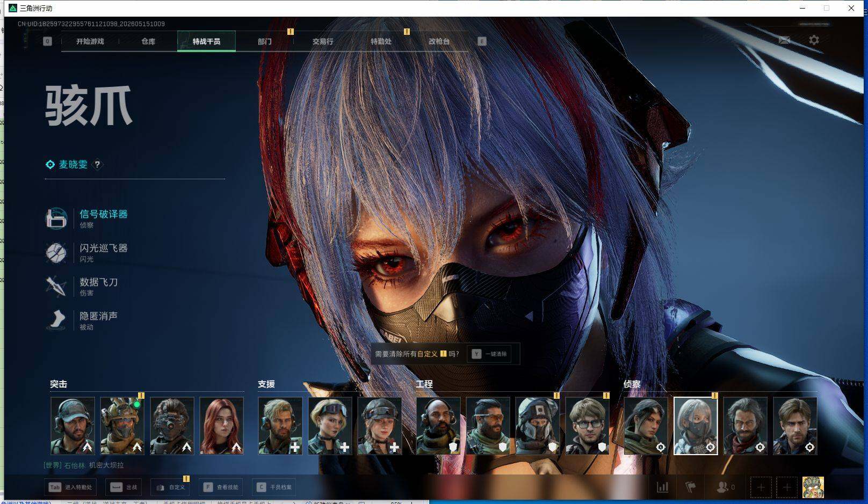The height and width of the screenshot is (504, 868).
Task: Select the 隐匿消声 passive skill icon
Action: coord(56,320)
